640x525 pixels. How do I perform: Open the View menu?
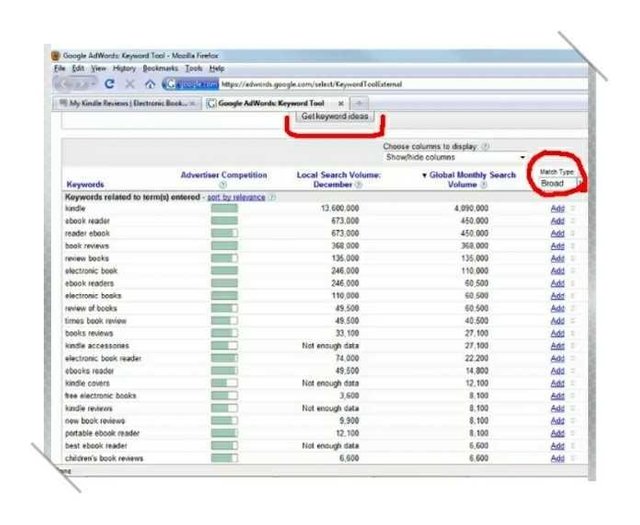click(98, 68)
